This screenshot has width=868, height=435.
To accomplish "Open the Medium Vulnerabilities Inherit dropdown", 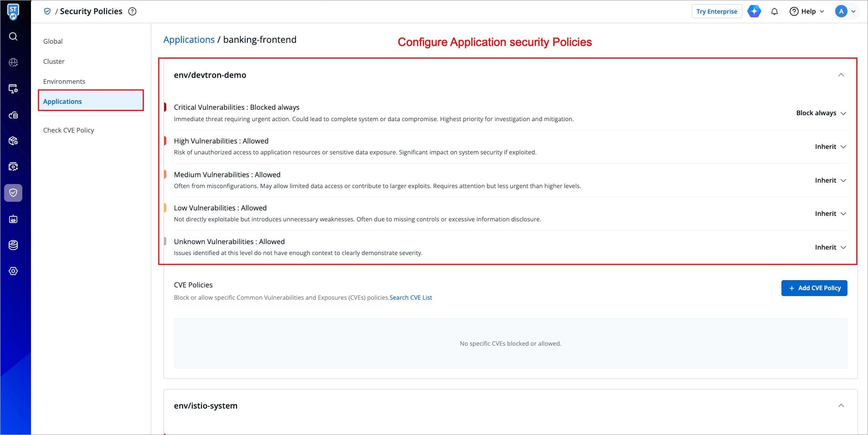I will pos(830,180).
